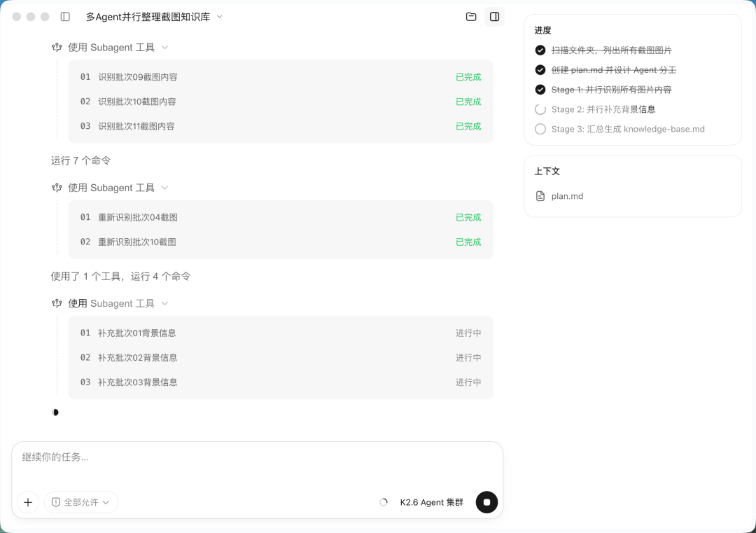This screenshot has height=533, width=756.
Task: Click 已完成 status on 识别批次11截图内容 row
Action: 468,126
